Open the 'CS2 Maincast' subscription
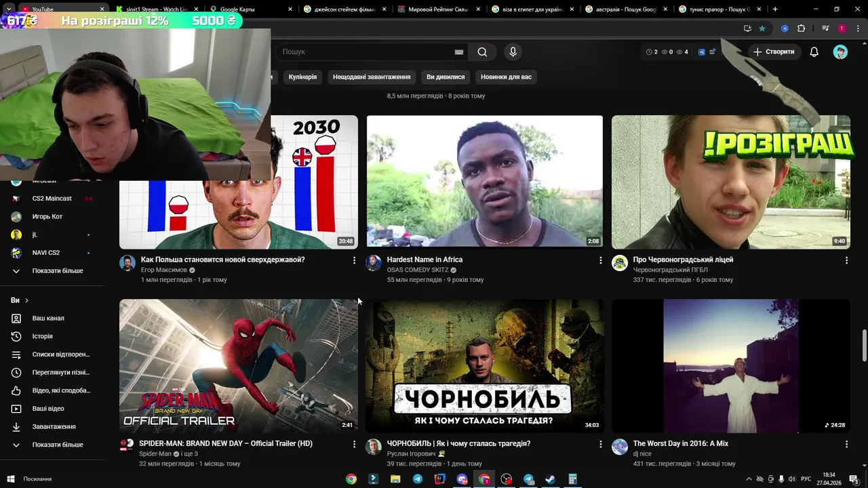The image size is (868, 488). coord(52,199)
